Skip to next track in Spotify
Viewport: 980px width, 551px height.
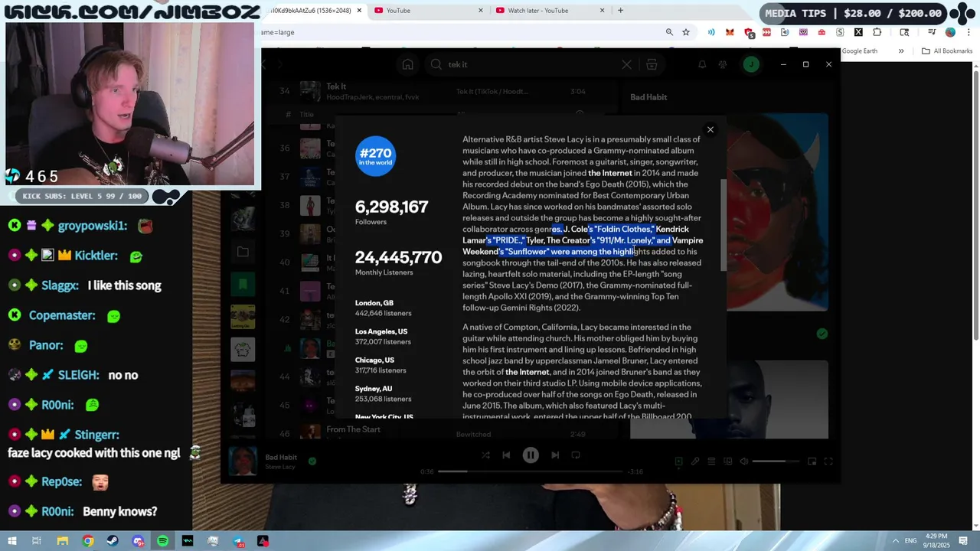(555, 455)
